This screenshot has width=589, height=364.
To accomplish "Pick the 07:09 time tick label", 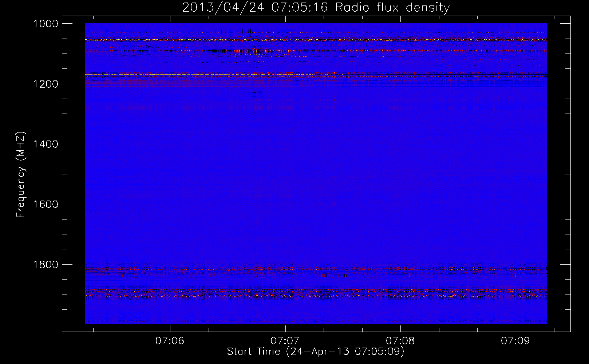I will pos(515,341).
